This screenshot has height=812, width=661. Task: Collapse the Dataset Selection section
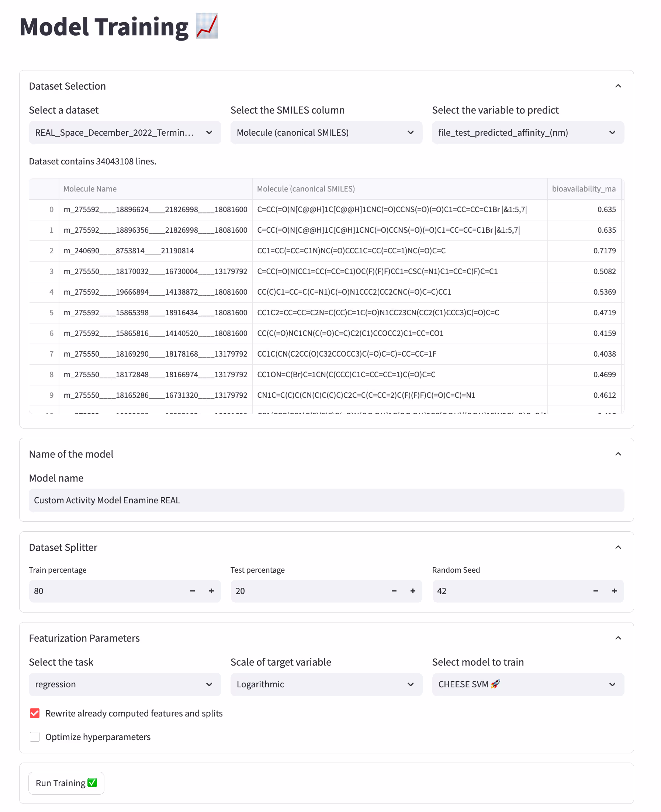coord(618,86)
